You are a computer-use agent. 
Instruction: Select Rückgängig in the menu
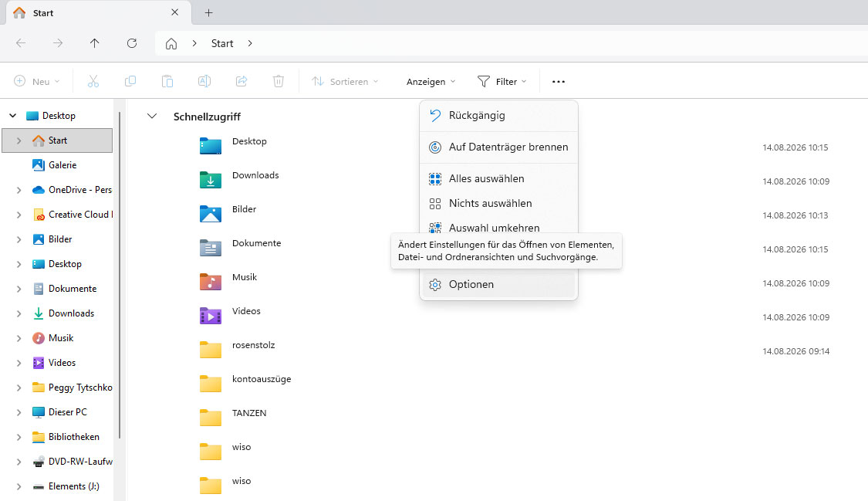[x=498, y=116]
